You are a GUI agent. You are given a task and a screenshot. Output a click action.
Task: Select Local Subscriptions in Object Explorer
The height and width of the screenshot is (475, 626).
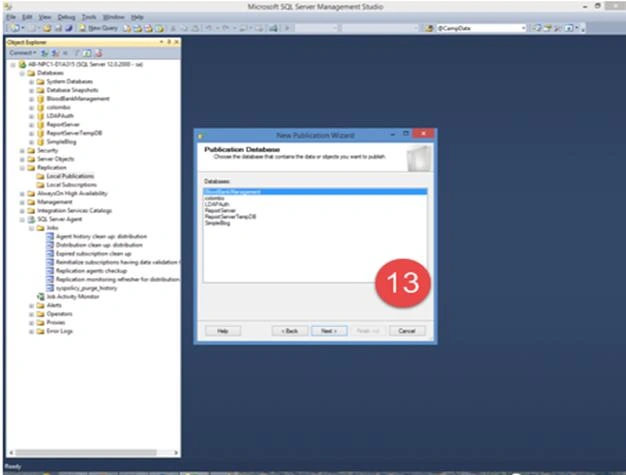tap(71, 185)
